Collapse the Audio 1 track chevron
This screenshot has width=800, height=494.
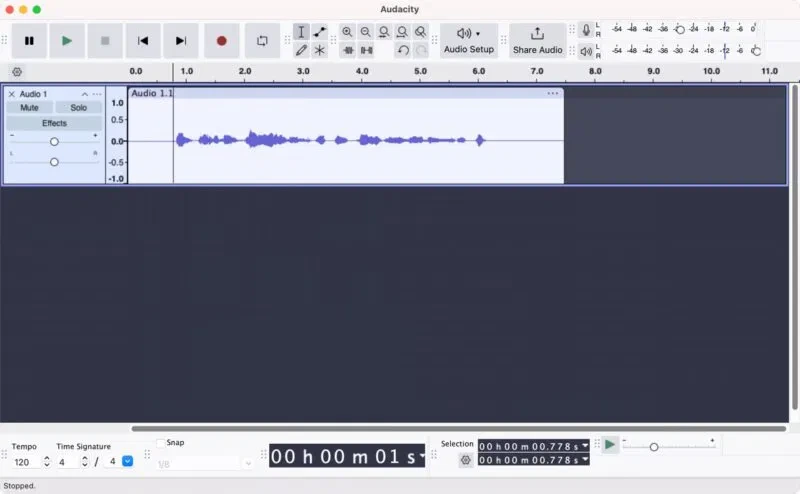point(85,94)
